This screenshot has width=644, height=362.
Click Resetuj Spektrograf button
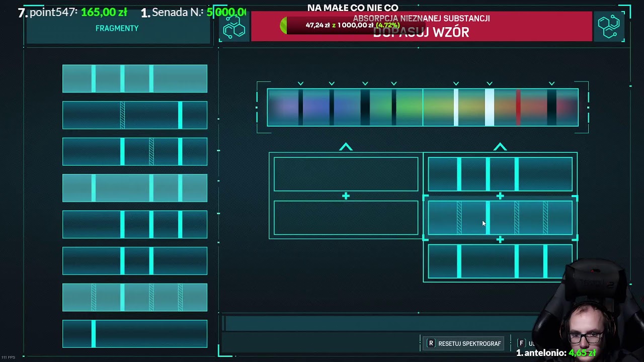pyautogui.click(x=464, y=343)
